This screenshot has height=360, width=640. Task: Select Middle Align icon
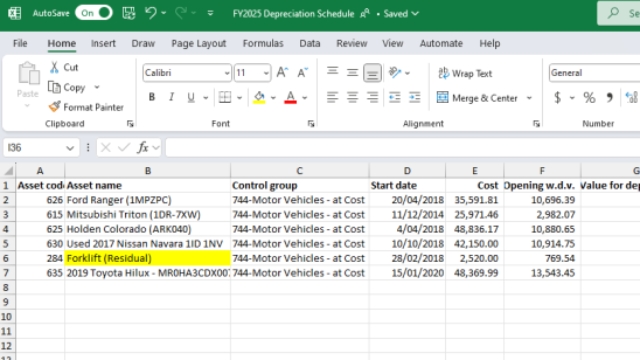(352, 72)
